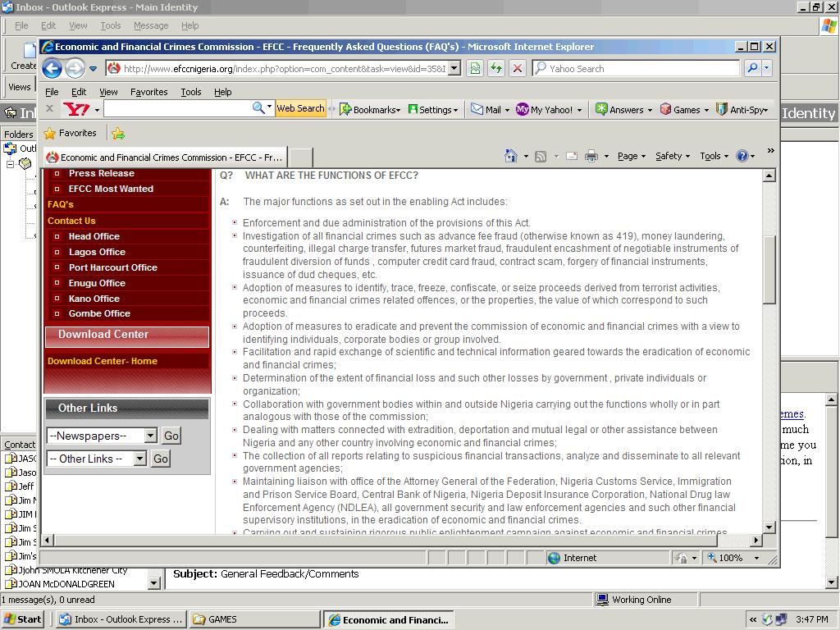
Task: Open the Download Center- Home link
Action: click(x=103, y=361)
